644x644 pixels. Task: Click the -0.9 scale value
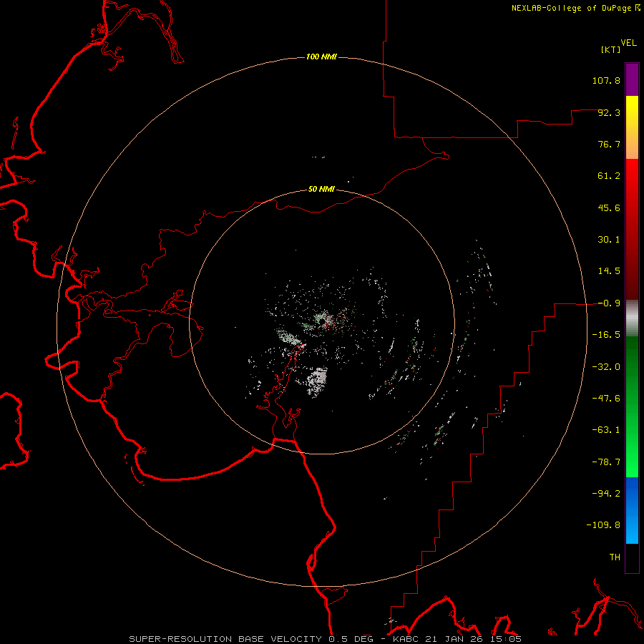click(609, 303)
